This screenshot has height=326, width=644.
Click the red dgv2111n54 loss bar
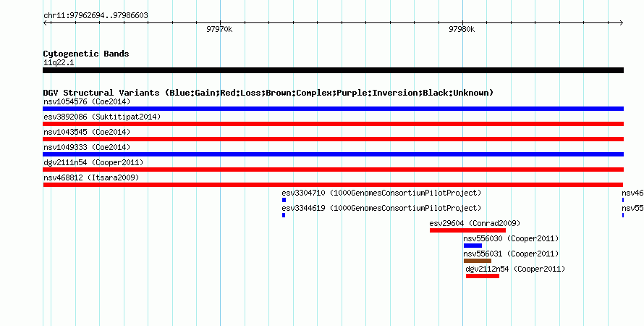click(333, 170)
